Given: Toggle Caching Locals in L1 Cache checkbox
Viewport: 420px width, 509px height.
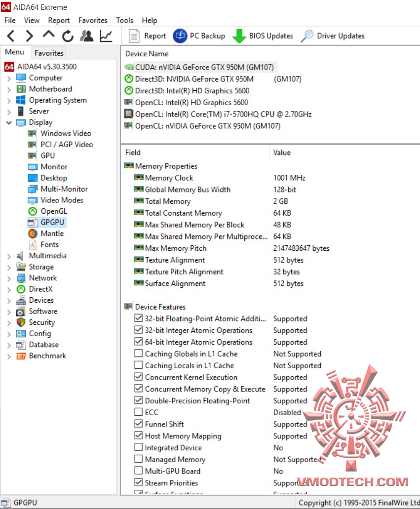Looking at the screenshot, I should [x=138, y=365].
